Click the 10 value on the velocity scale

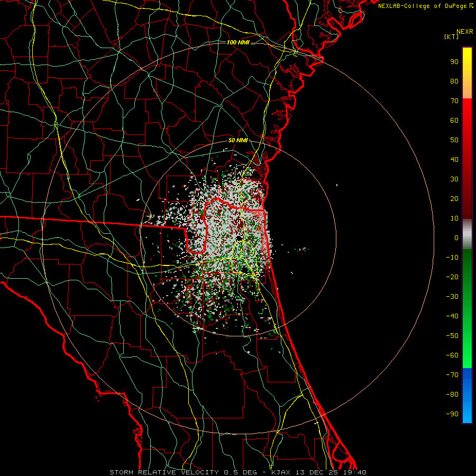[x=454, y=218]
